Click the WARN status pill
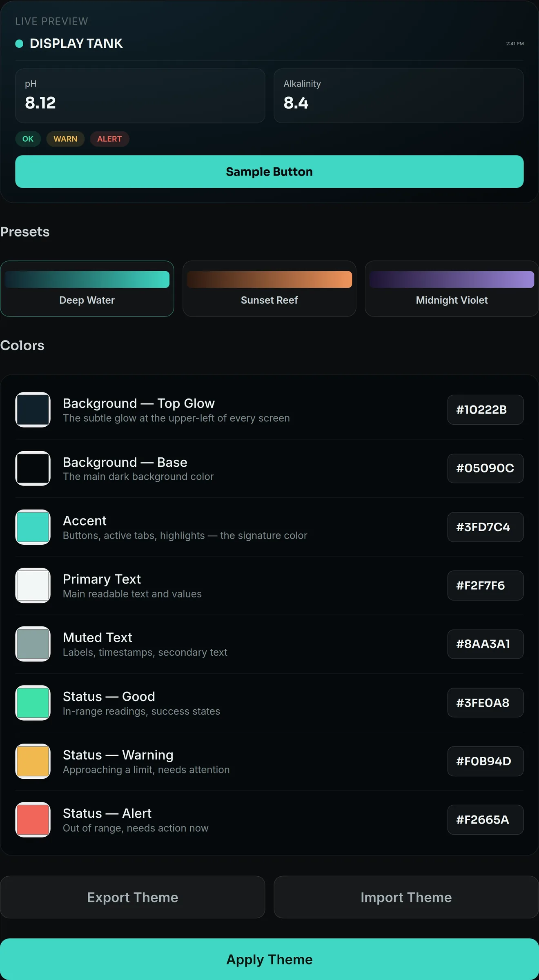 pos(65,139)
